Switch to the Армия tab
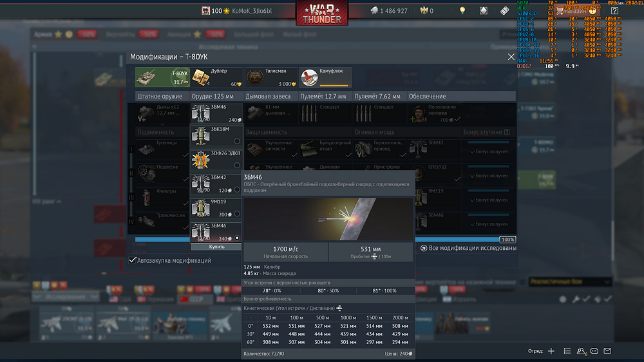 click(x=43, y=35)
